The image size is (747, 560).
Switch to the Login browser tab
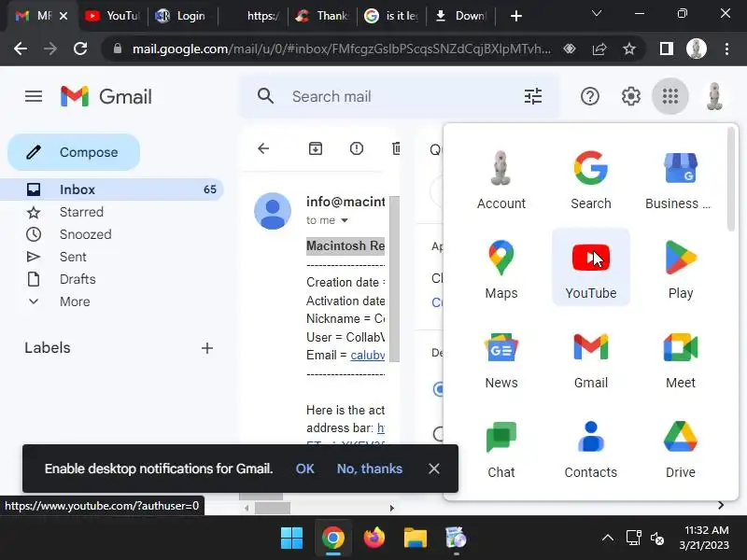(x=182, y=16)
